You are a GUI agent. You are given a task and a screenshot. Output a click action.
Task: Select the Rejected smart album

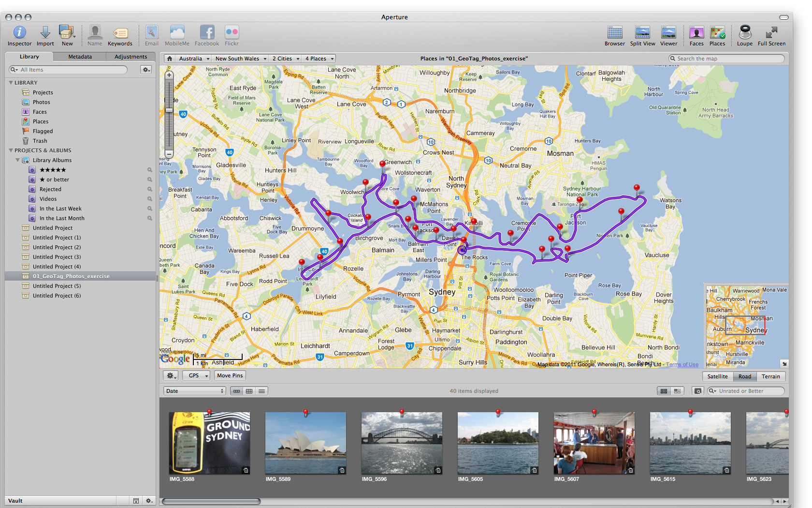click(50, 189)
